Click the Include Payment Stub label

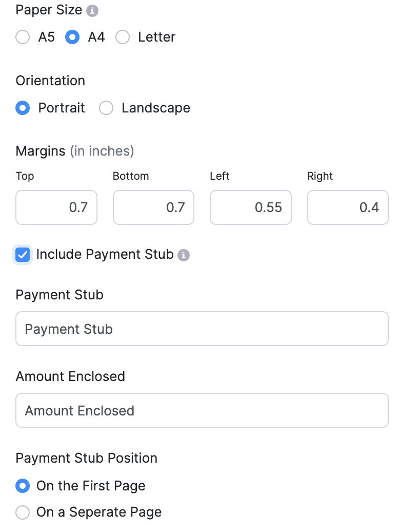click(x=105, y=255)
